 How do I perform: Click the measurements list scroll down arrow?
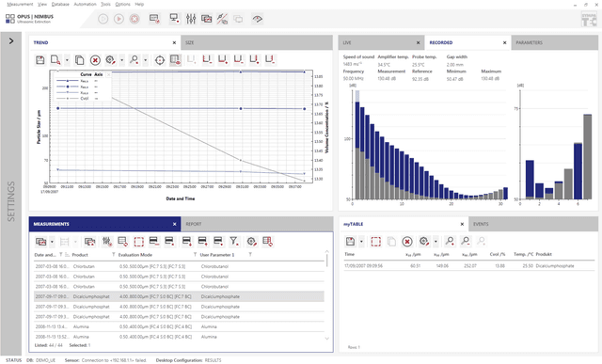pyautogui.click(x=327, y=339)
